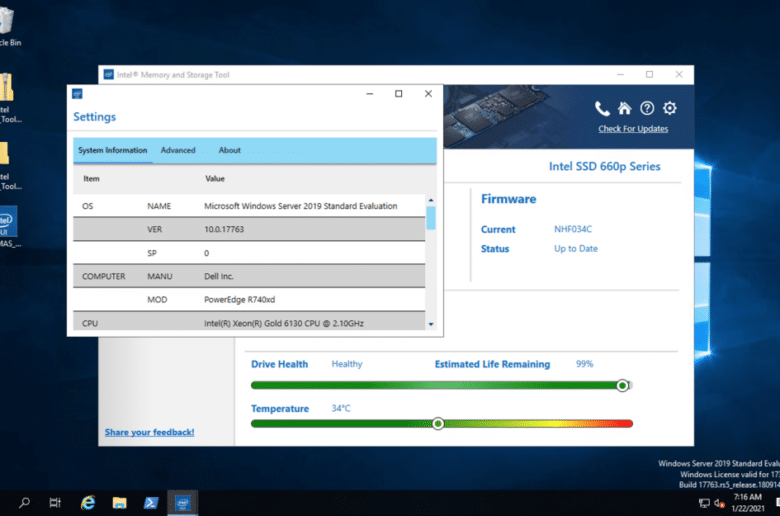Click scroll down arrow in Settings list
The width and height of the screenshot is (780, 516).
click(431, 324)
